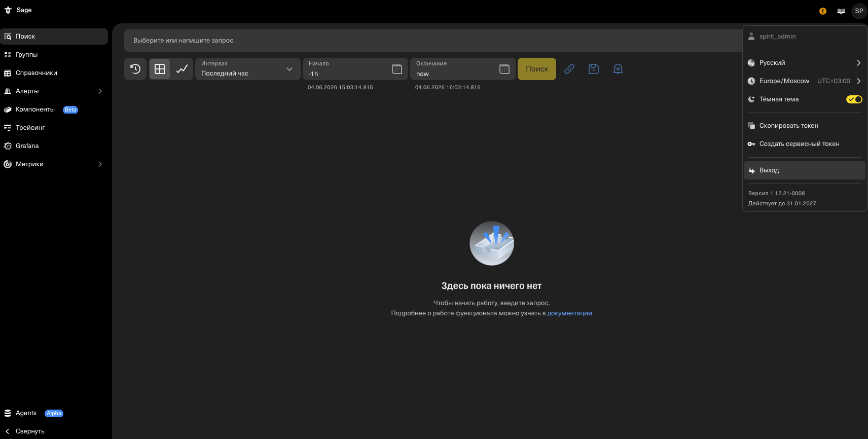This screenshot has height=439, width=868.
Task: Open the Интервал dropdown
Action: point(248,69)
